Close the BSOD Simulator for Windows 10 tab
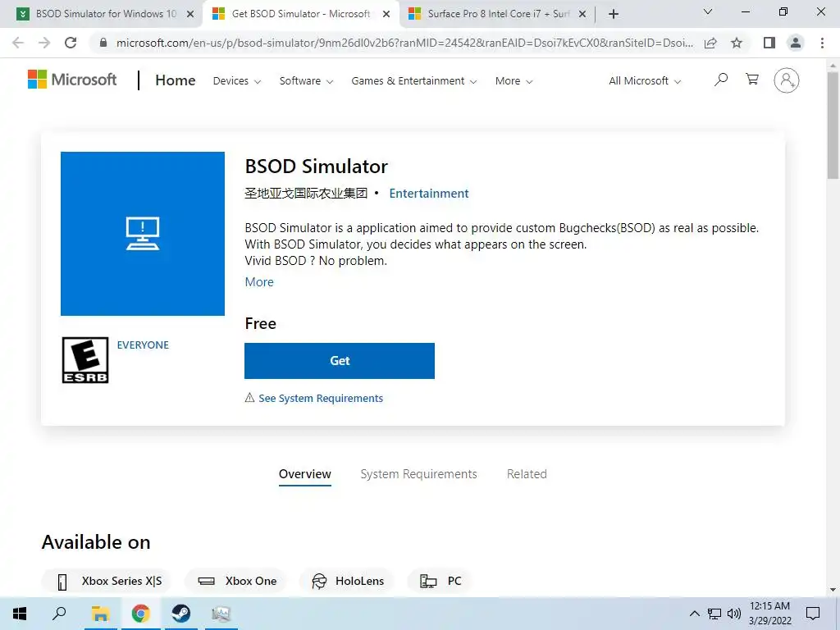This screenshot has width=840, height=630. [x=190, y=14]
